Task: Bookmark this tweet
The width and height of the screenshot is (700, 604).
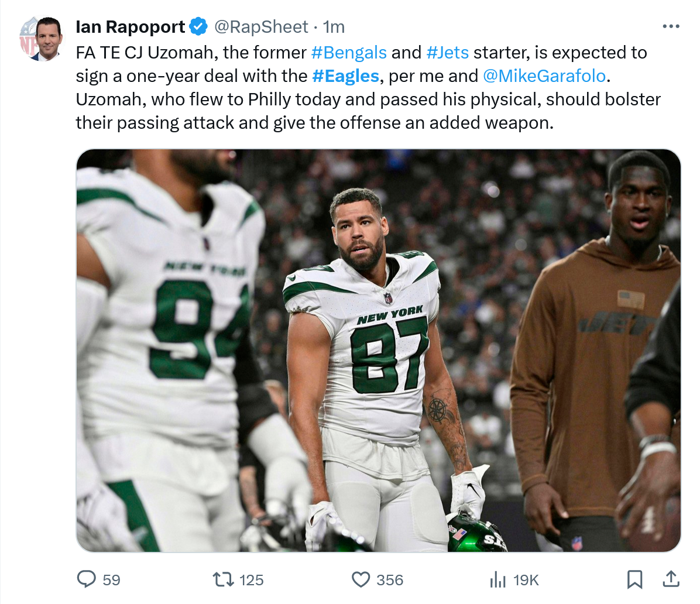Action: coord(634,579)
